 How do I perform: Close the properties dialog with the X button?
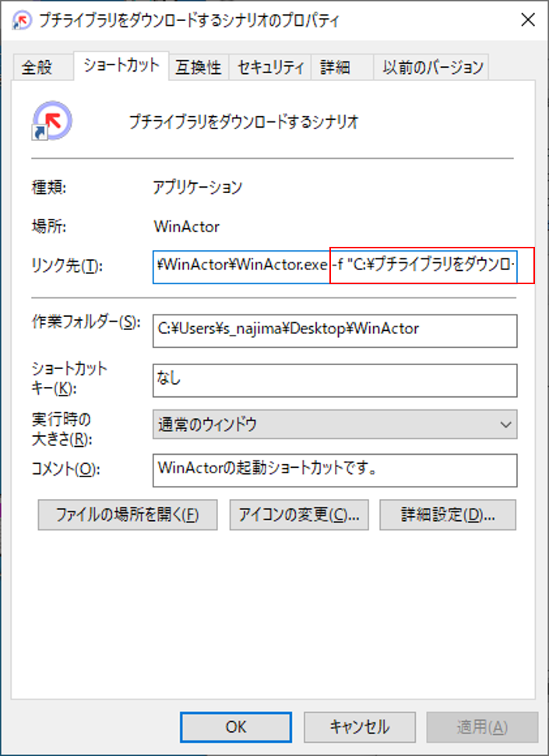528,19
